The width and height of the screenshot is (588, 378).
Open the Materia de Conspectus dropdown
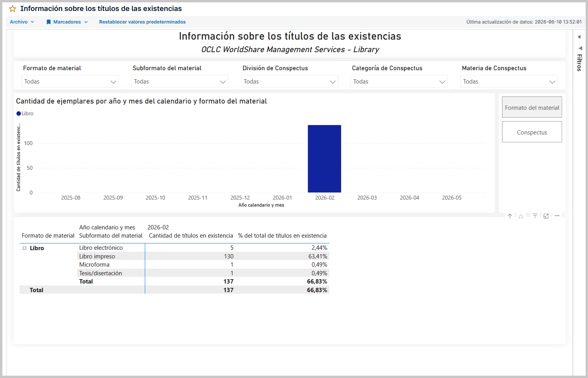[509, 82]
